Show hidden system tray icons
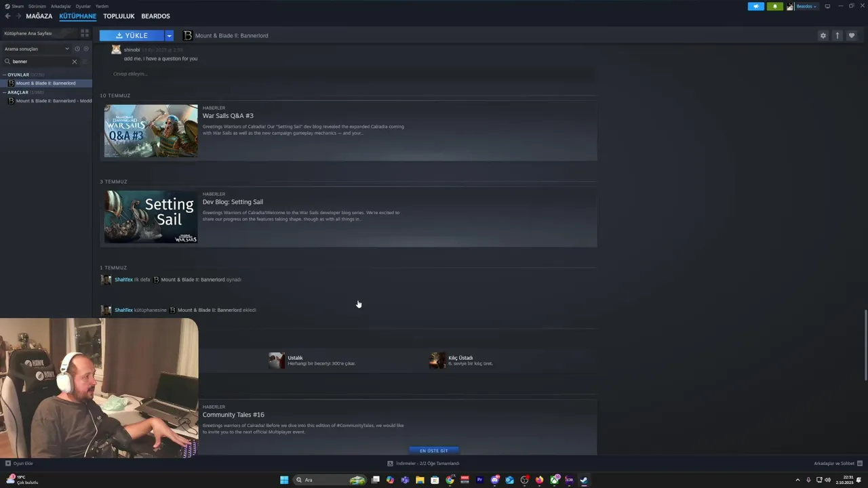Viewport: 868px width, 488px height. click(x=797, y=480)
